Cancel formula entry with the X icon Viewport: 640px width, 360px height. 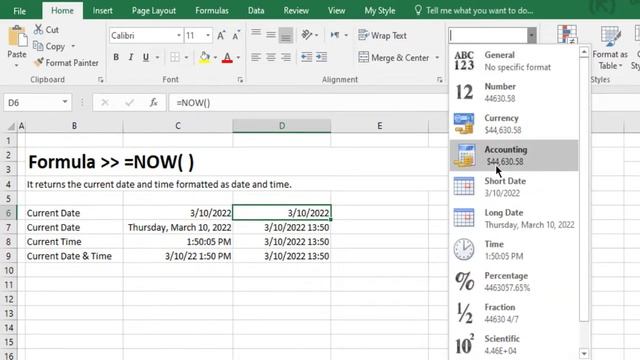(x=105, y=102)
